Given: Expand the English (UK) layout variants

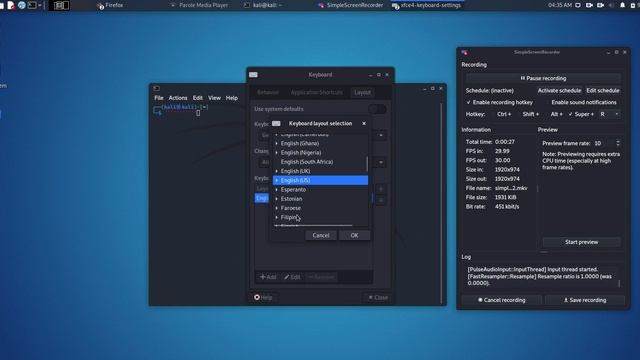Looking at the screenshot, I should pos(277,171).
